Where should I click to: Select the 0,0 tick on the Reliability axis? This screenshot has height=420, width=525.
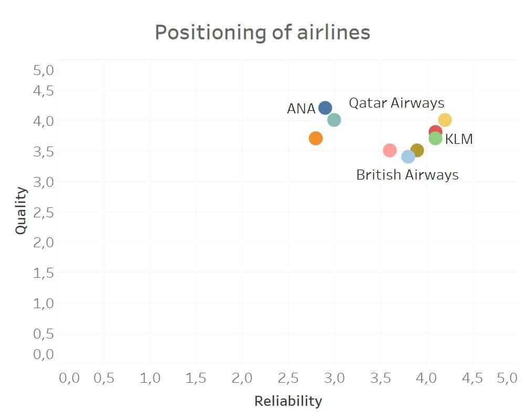click(68, 378)
